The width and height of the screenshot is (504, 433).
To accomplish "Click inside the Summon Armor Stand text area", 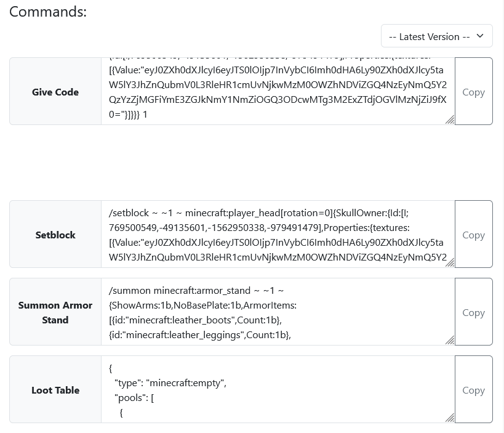I will point(278,312).
